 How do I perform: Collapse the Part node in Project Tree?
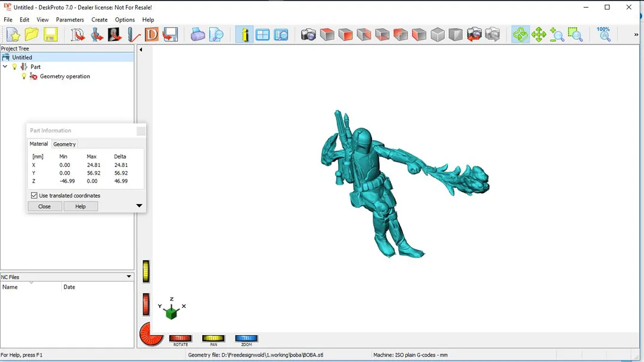[5, 67]
